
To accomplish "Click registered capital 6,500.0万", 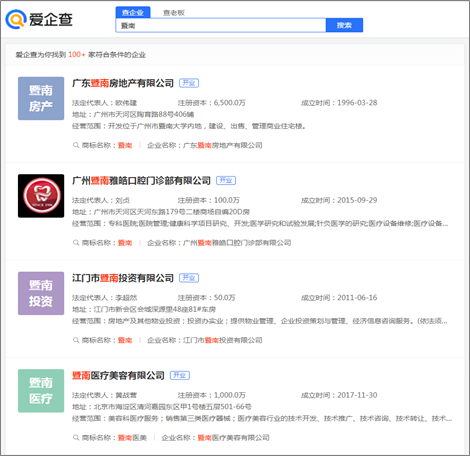I will 230,103.
